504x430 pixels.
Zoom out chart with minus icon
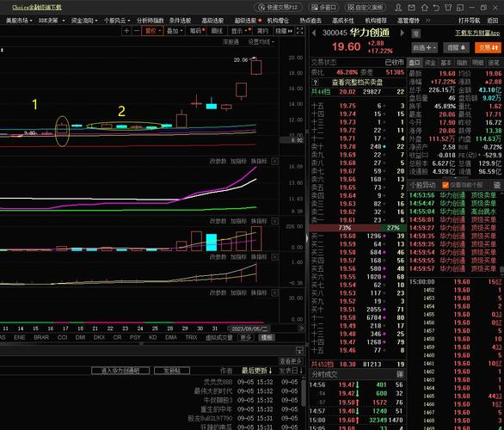[136, 31]
